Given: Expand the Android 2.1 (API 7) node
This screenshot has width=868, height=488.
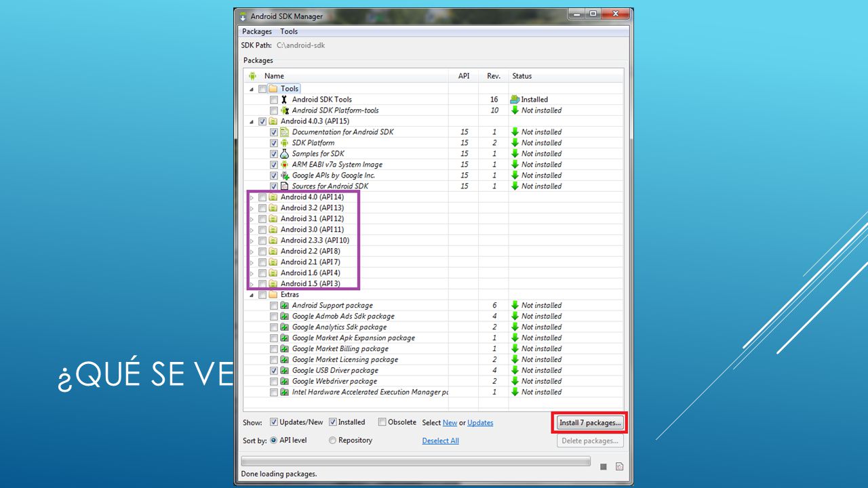Looking at the screenshot, I should 252,262.
